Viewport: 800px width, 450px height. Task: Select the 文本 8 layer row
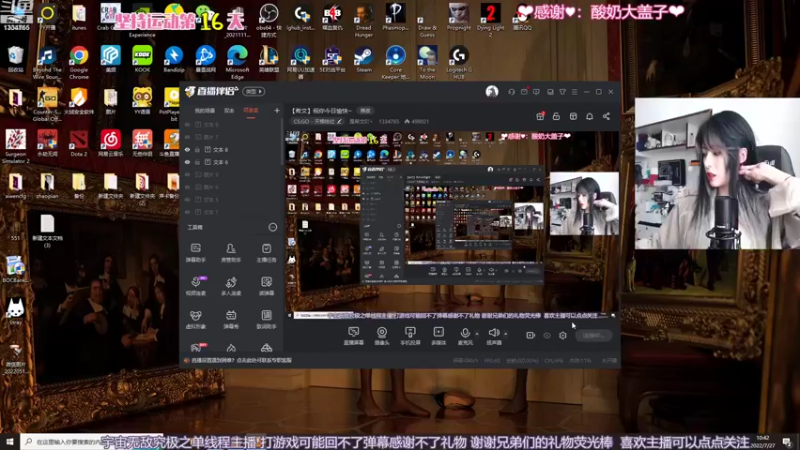231,149
